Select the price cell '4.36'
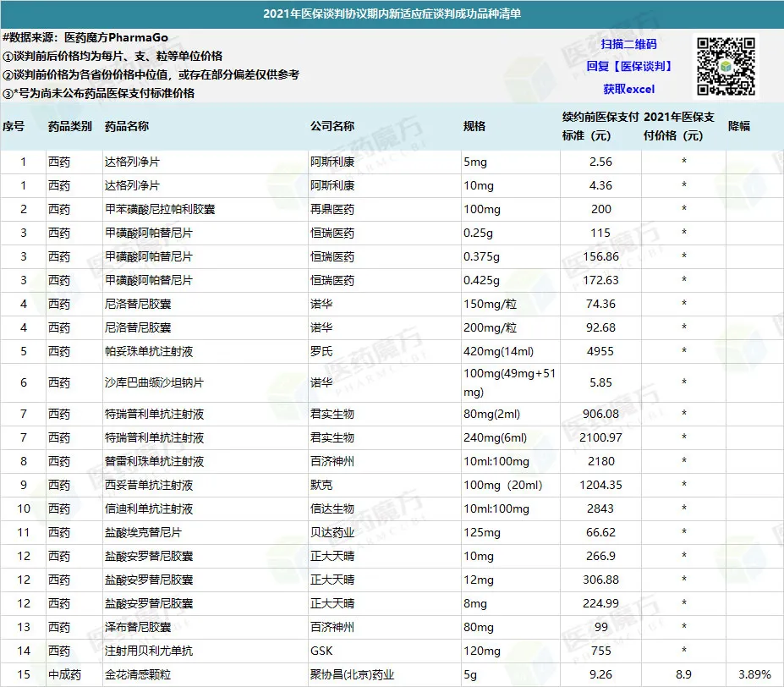Screen dimensions: 784x687 click(600, 185)
